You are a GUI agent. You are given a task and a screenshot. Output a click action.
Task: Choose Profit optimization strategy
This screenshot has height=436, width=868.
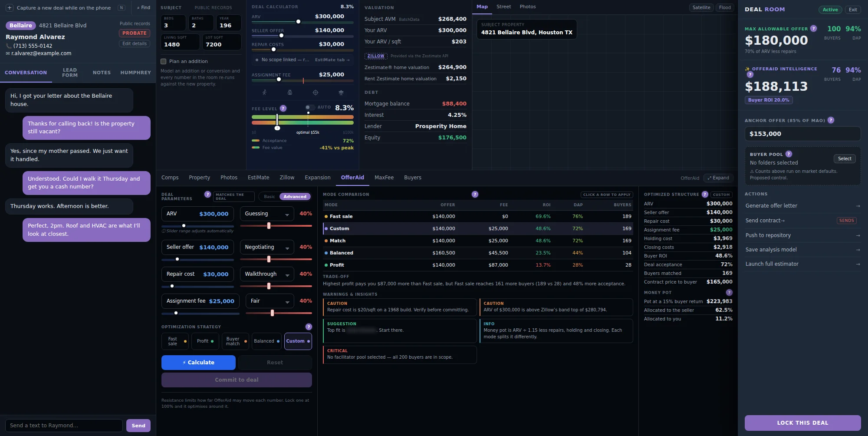205,341
